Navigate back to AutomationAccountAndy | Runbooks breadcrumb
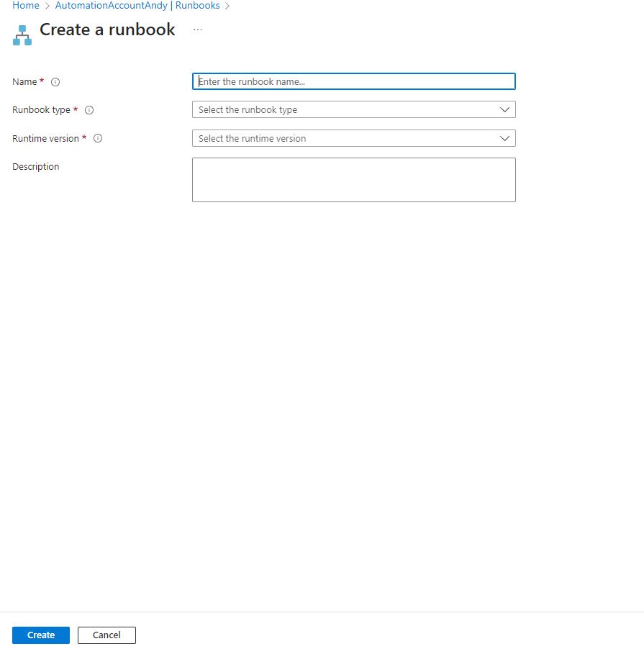 click(x=137, y=6)
